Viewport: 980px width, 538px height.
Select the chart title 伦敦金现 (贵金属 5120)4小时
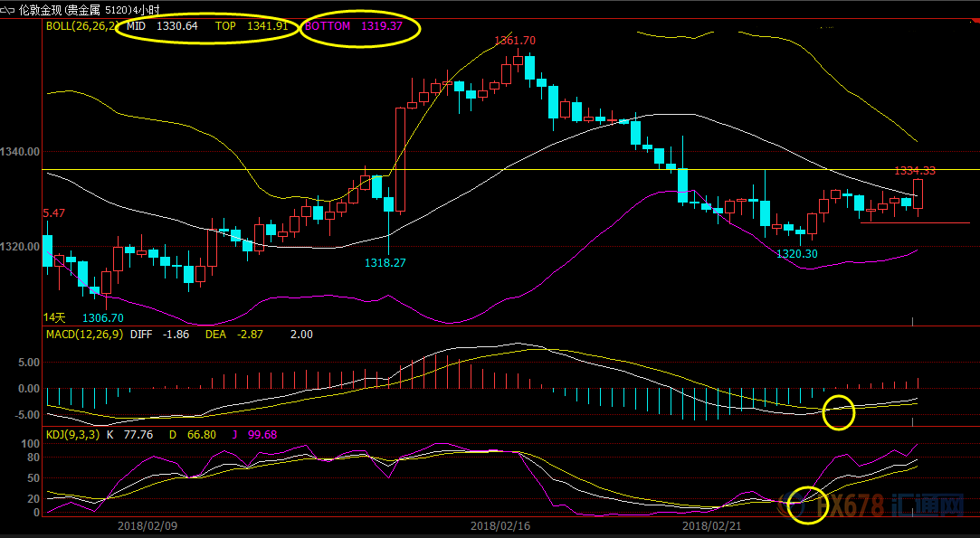tap(89, 9)
